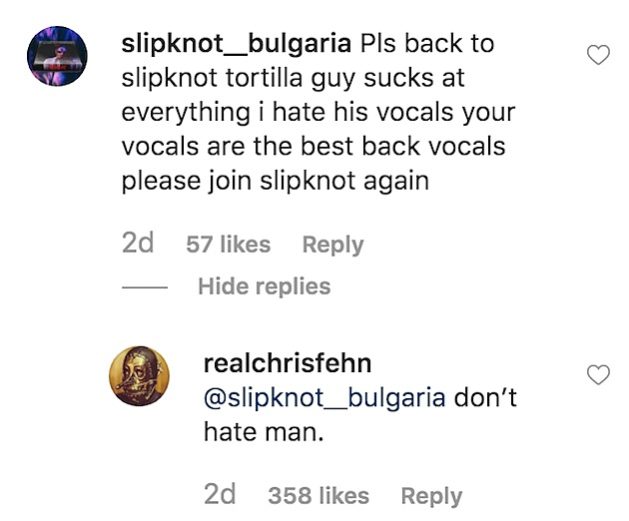Open realchrisfehn profile picture

pyautogui.click(x=139, y=376)
